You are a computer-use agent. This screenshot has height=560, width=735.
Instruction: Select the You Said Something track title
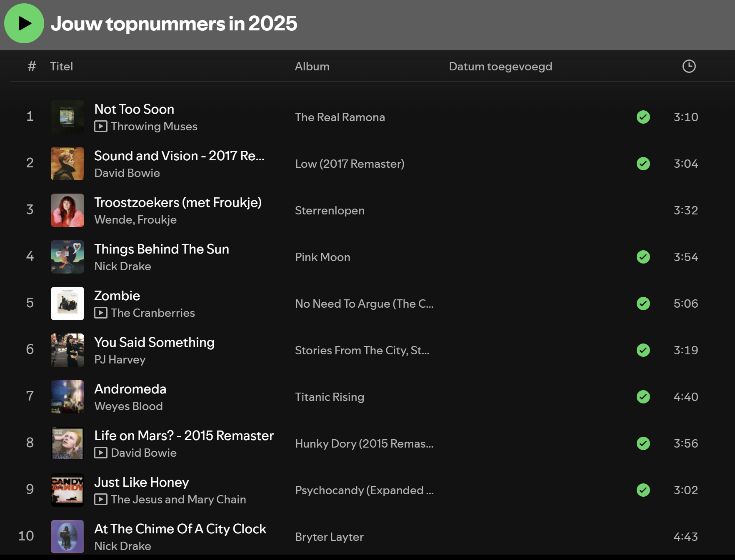154,342
